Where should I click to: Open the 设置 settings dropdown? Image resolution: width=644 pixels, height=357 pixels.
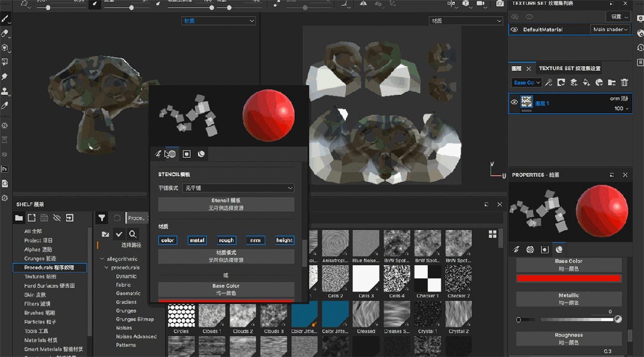(x=618, y=17)
